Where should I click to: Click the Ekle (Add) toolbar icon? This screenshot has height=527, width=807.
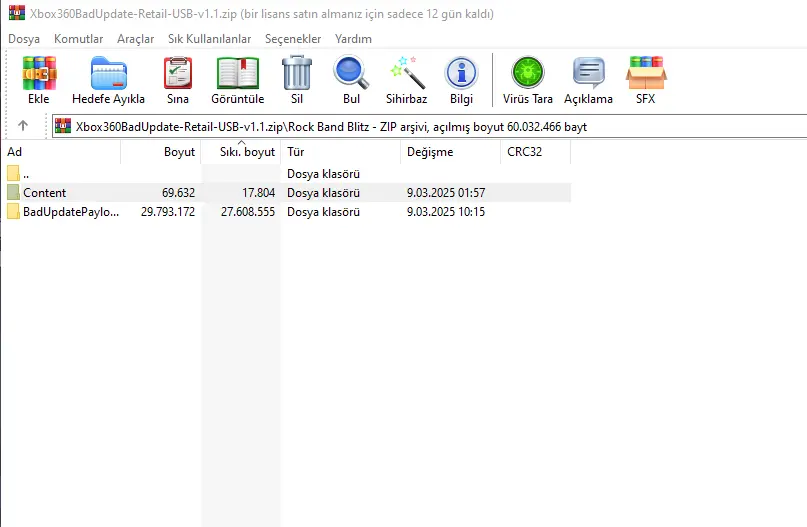[x=39, y=73]
